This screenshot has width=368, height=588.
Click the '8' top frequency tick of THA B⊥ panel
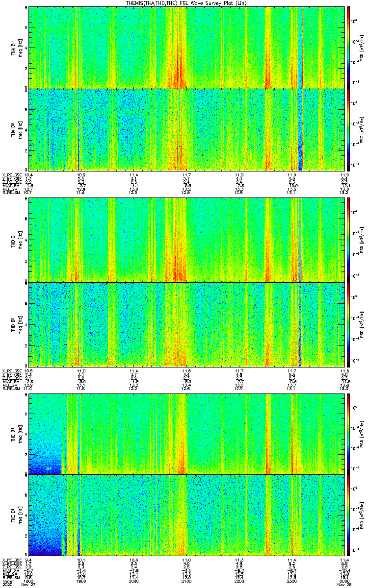pos(26,9)
